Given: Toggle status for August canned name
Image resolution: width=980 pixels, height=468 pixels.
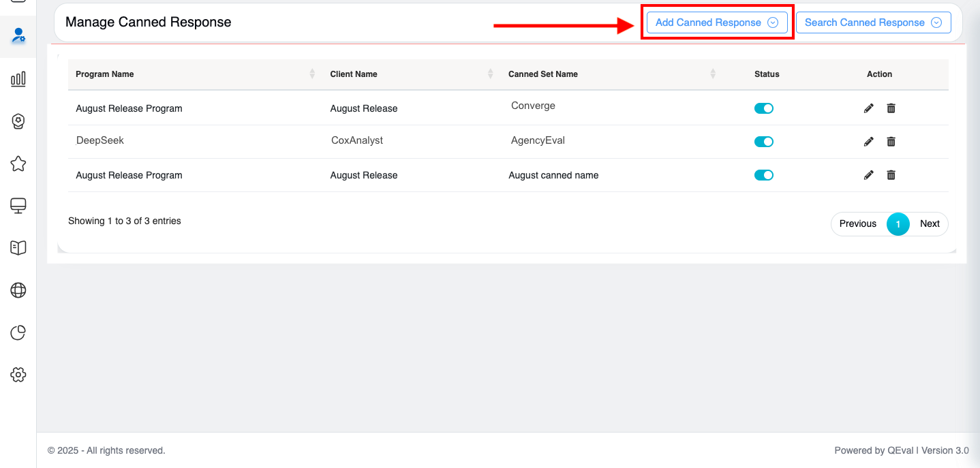Looking at the screenshot, I should coord(763,175).
